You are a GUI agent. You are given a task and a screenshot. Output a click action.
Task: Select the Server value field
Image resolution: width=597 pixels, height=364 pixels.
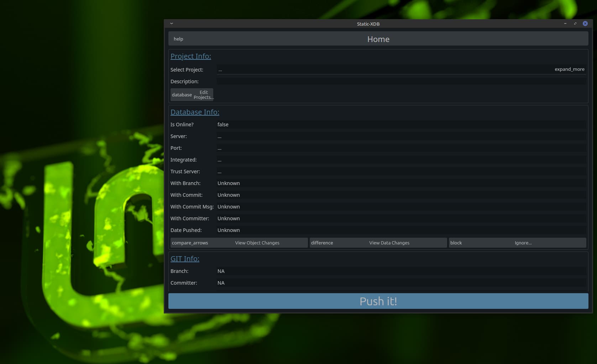tap(401, 136)
